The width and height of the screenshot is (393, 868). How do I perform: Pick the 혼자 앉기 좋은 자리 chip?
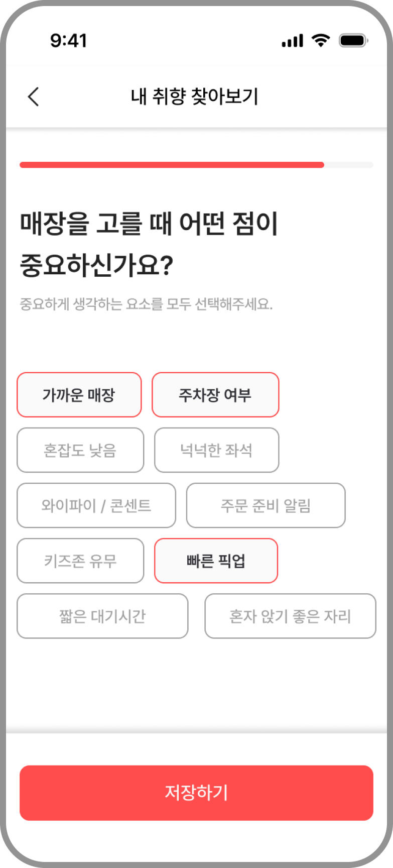click(290, 616)
